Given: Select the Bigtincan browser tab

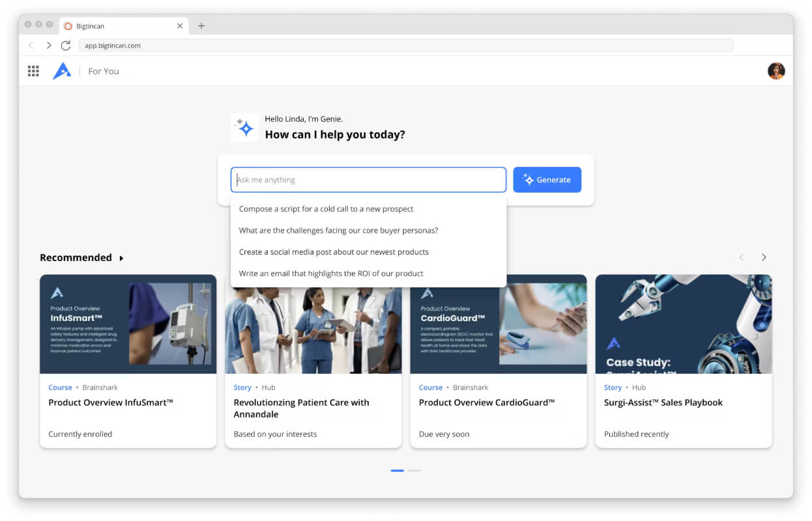Looking at the screenshot, I should (x=124, y=26).
